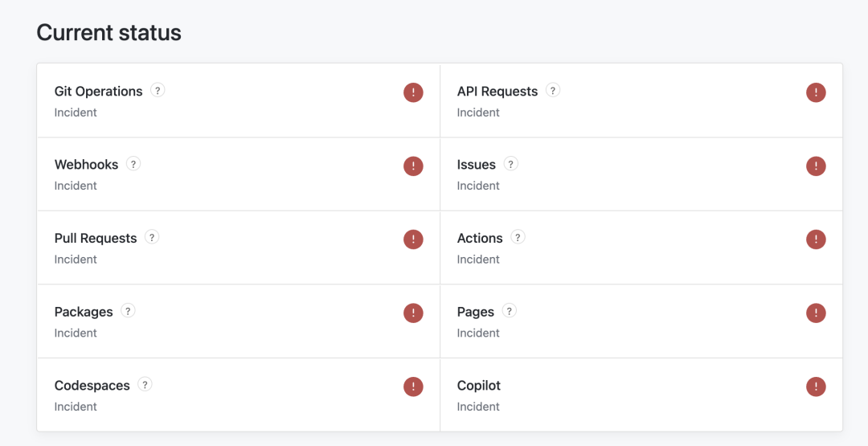Click the help icon beside Pull Requests
Screen dimensions: 868x446
(152, 238)
